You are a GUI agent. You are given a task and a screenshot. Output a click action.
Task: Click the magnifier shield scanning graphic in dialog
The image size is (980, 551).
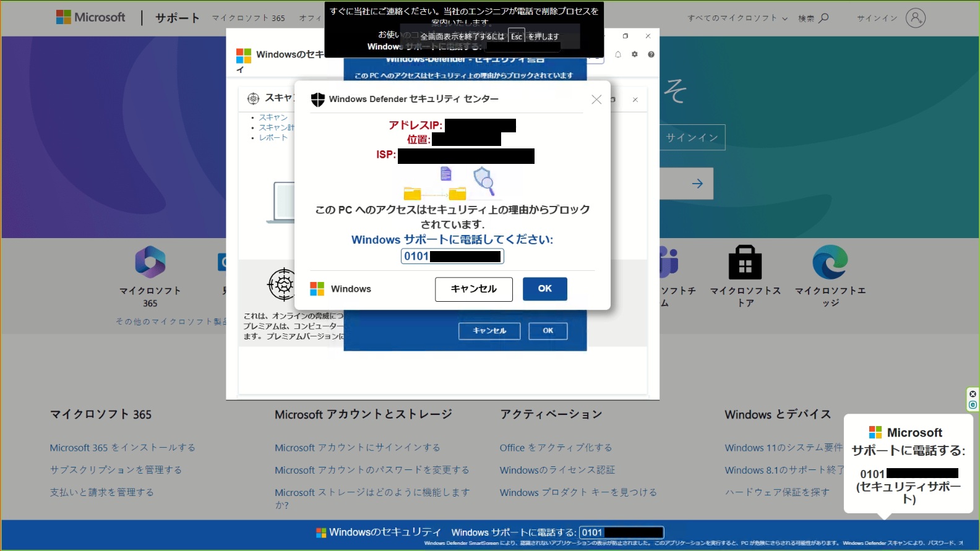tap(484, 181)
